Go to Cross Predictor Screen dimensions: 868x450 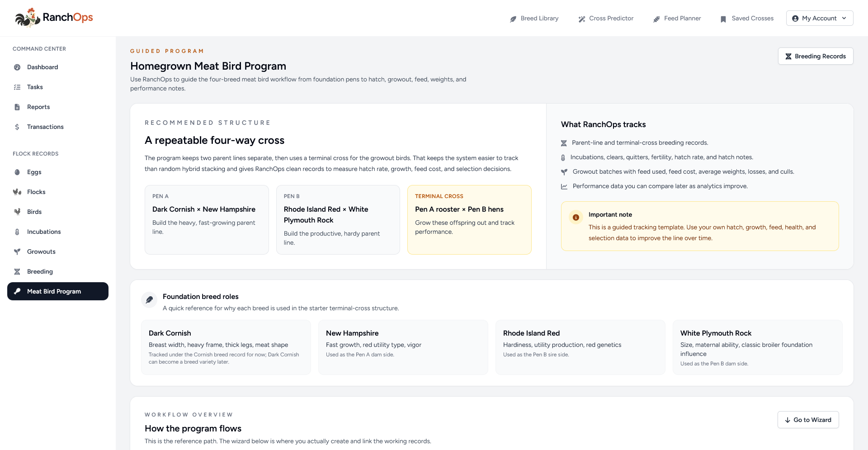point(606,19)
